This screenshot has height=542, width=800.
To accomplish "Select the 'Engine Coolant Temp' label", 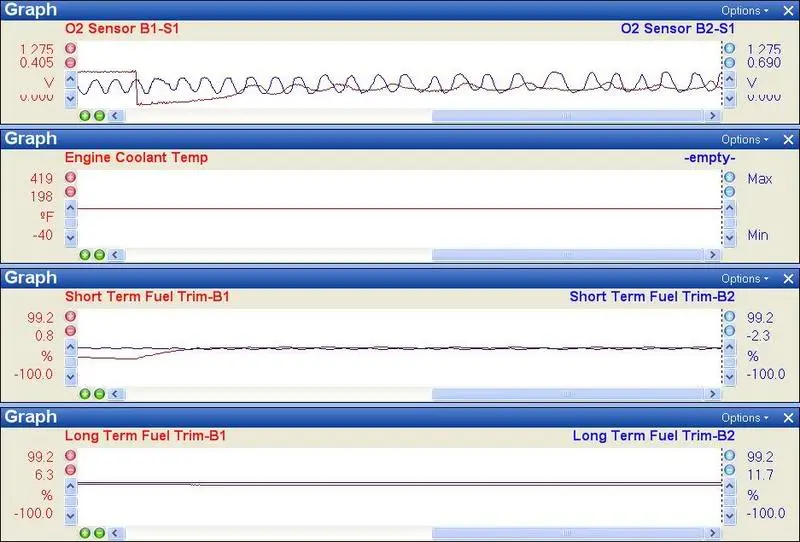I will coord(136,157).
